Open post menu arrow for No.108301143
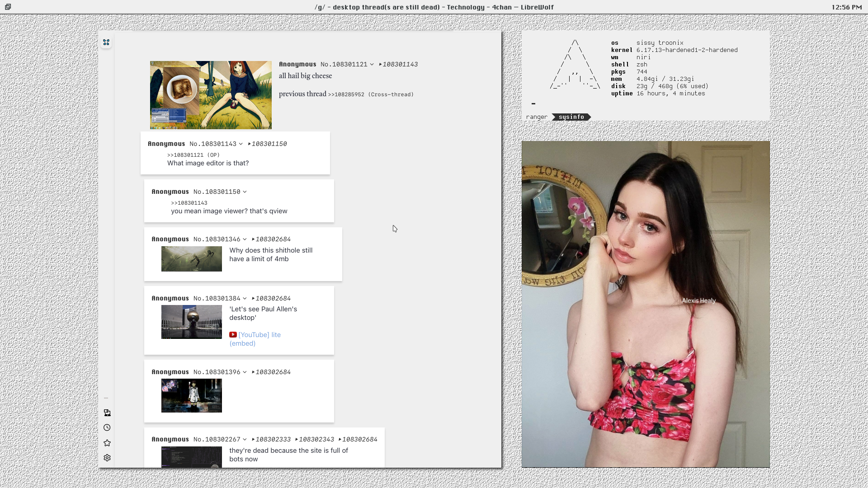 click(241, 144)
